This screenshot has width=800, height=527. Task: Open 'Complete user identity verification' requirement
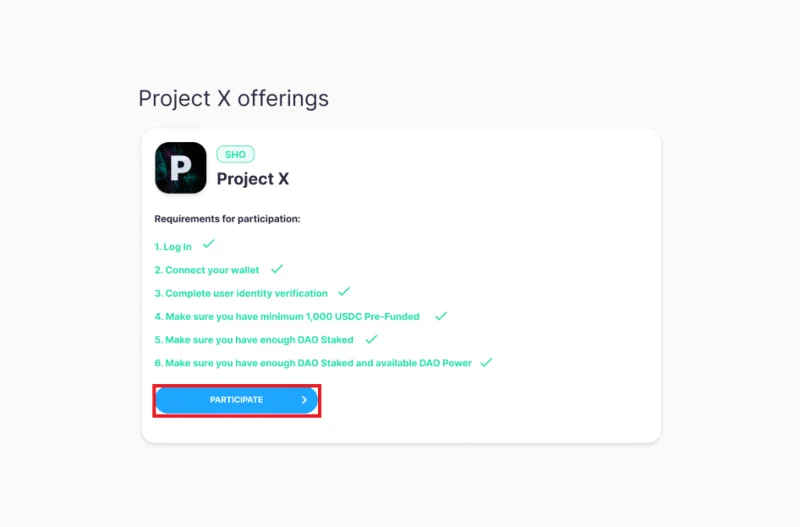point(241,293)
